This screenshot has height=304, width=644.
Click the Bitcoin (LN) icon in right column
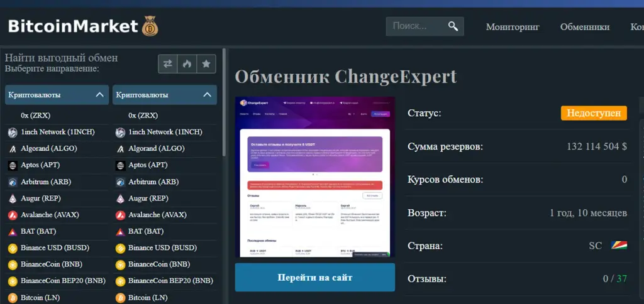(120, 298)
